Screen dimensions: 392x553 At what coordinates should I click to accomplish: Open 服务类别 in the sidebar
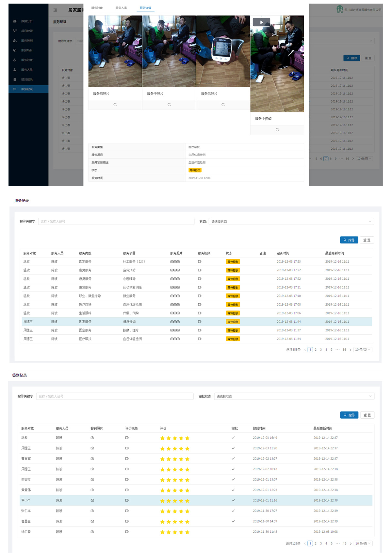[x=27, y=41]
